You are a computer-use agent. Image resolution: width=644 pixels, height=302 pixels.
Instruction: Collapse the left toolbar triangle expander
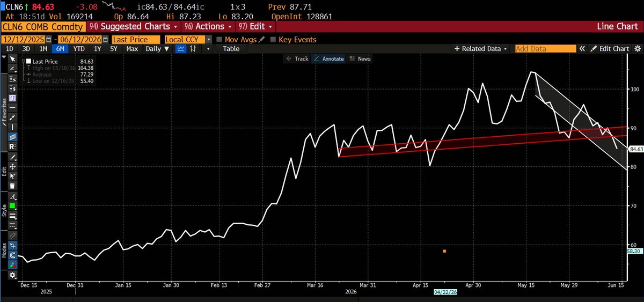[x=4, y=56]
